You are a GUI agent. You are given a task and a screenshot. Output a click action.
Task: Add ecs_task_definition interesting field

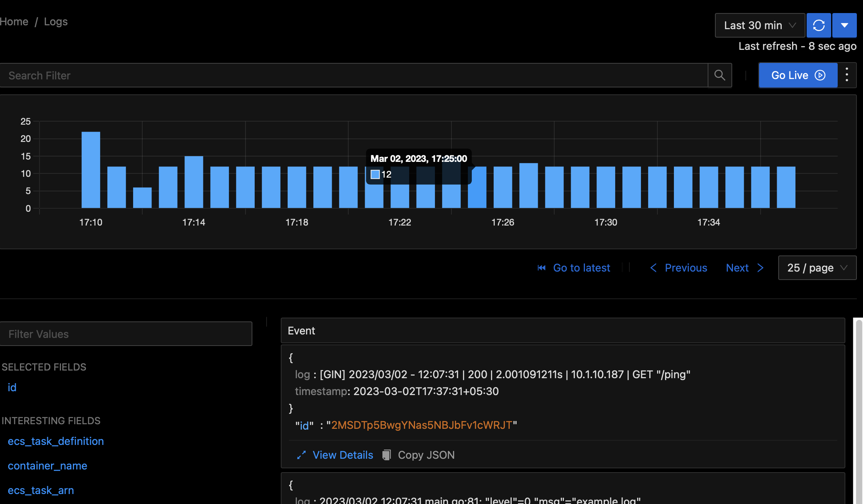56,441
